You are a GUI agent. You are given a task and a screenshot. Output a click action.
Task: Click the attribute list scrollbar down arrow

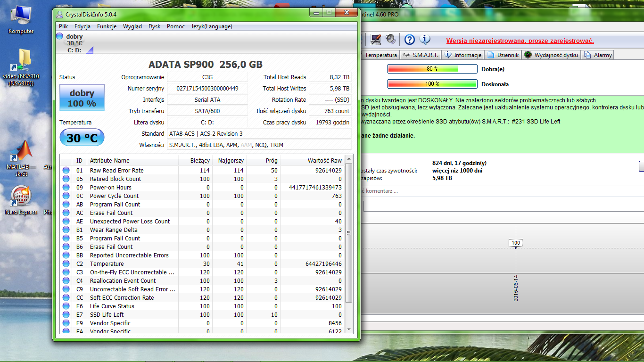click(349, 329)
